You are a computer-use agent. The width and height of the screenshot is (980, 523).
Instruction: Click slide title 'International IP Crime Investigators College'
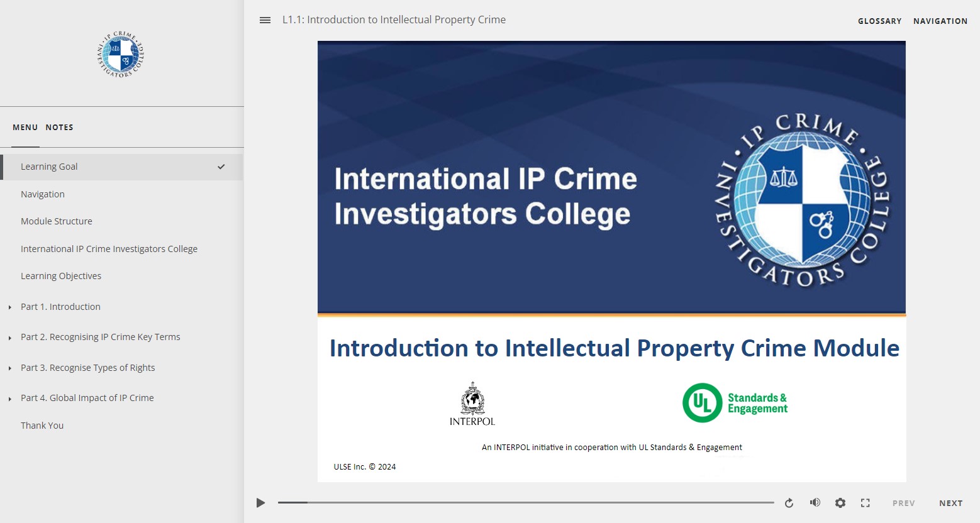coord(486,196)
